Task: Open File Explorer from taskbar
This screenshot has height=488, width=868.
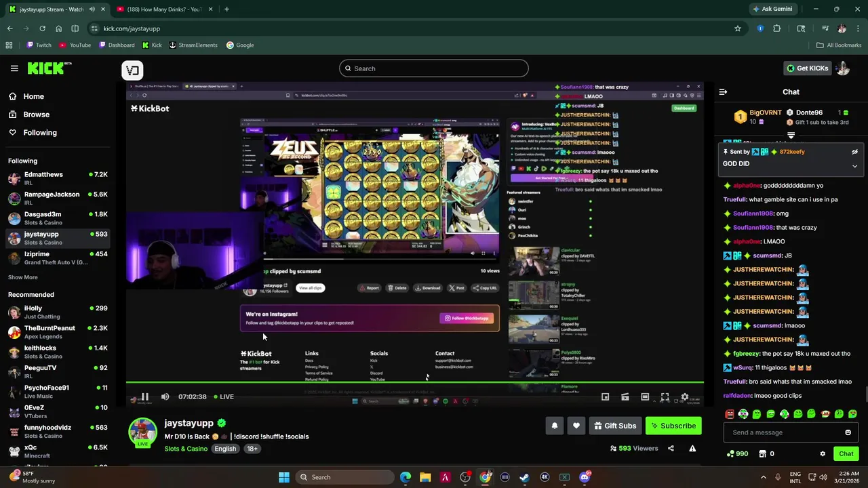Action: point(425,477)
